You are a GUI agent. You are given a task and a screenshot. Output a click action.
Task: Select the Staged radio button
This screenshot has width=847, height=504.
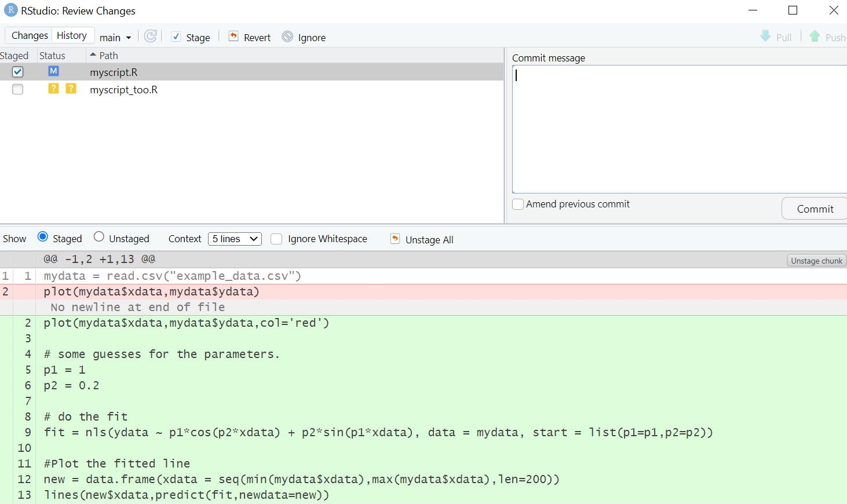[x=42, y=236]
